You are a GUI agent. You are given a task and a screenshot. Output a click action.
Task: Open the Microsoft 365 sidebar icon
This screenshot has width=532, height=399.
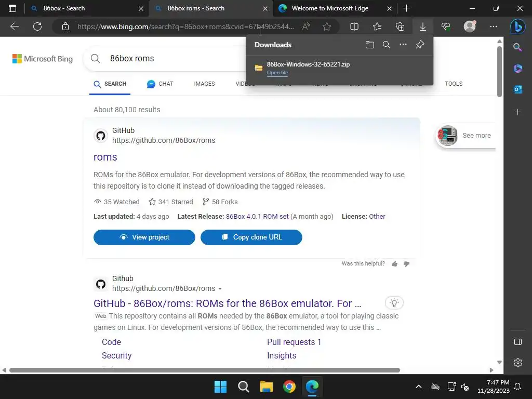517,68
